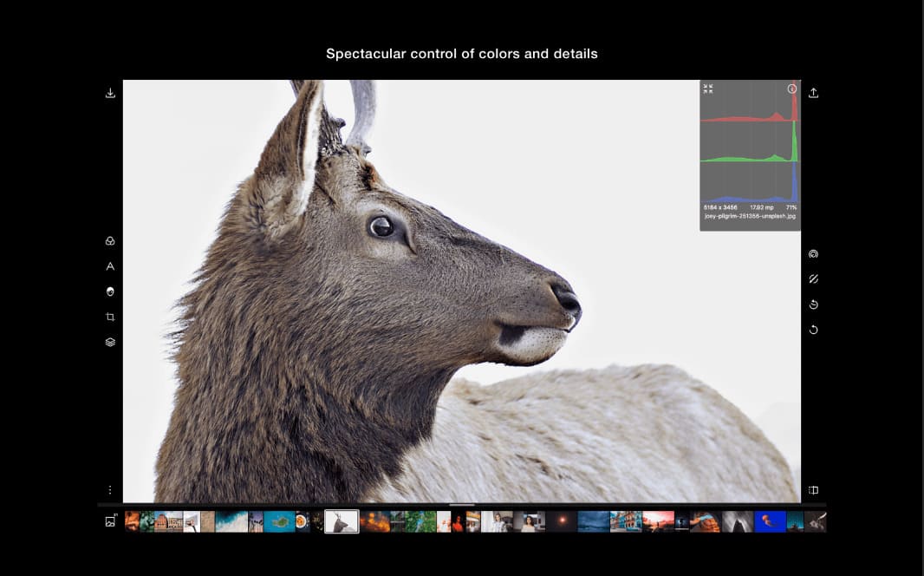Open the three-dot more options menu
Viewport: 924px width, 576px height.
pyautogui.click(x=110, y=490)
